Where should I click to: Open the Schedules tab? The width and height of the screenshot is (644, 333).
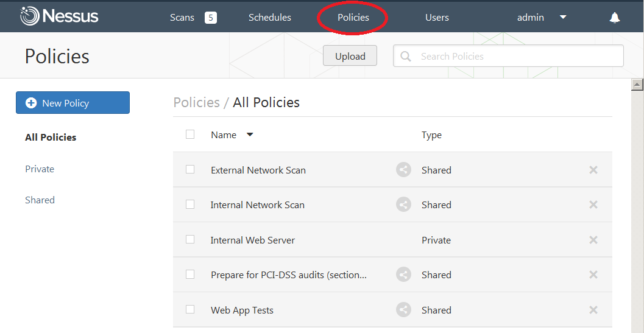coord(270,18)
